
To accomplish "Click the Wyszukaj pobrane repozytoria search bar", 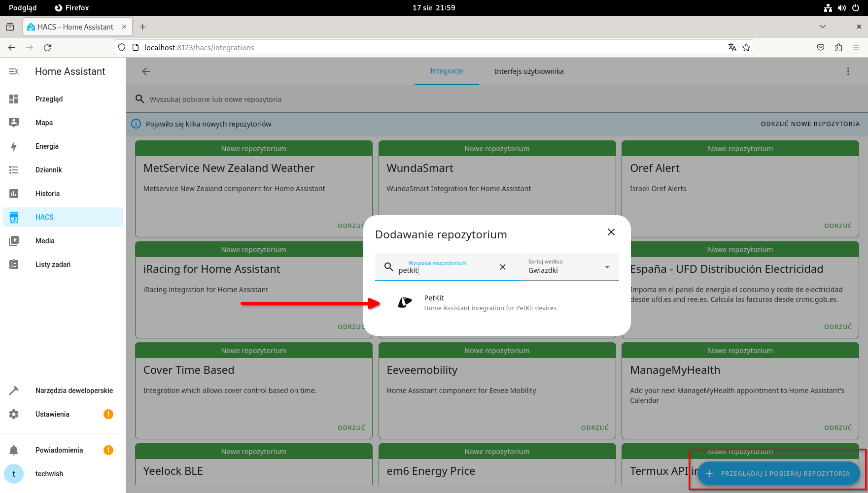I will tap(497, 99).
